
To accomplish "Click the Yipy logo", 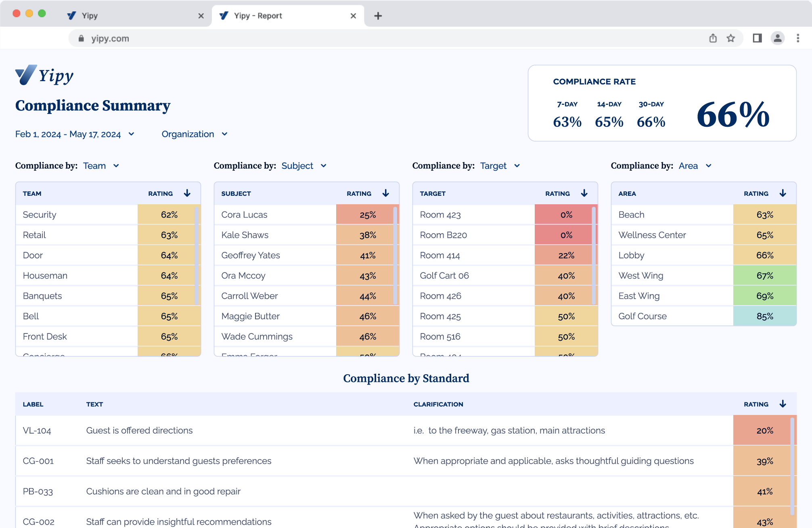I will pos(44,75).
